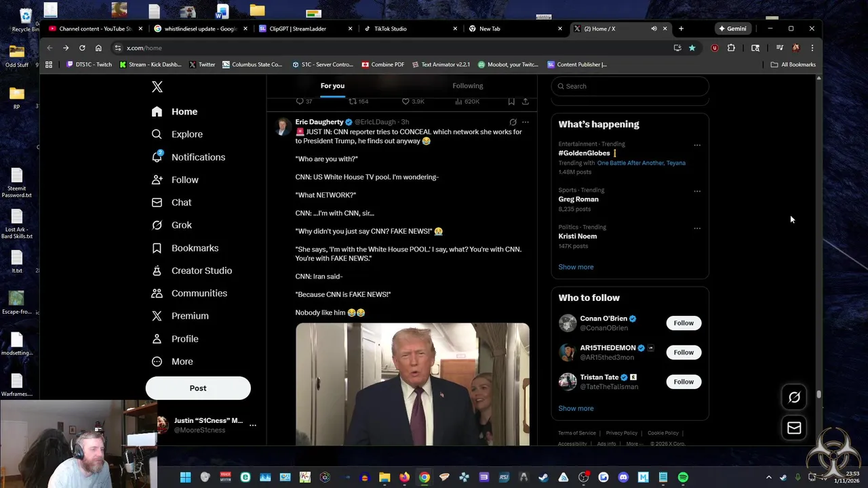Open X logo at top of sidebar

point(157,87)
